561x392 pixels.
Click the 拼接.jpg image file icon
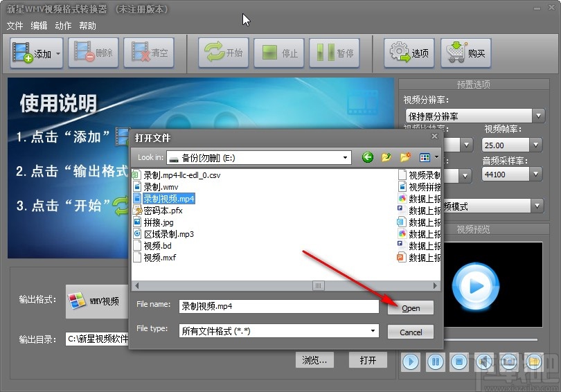click(x=137, y=222)
